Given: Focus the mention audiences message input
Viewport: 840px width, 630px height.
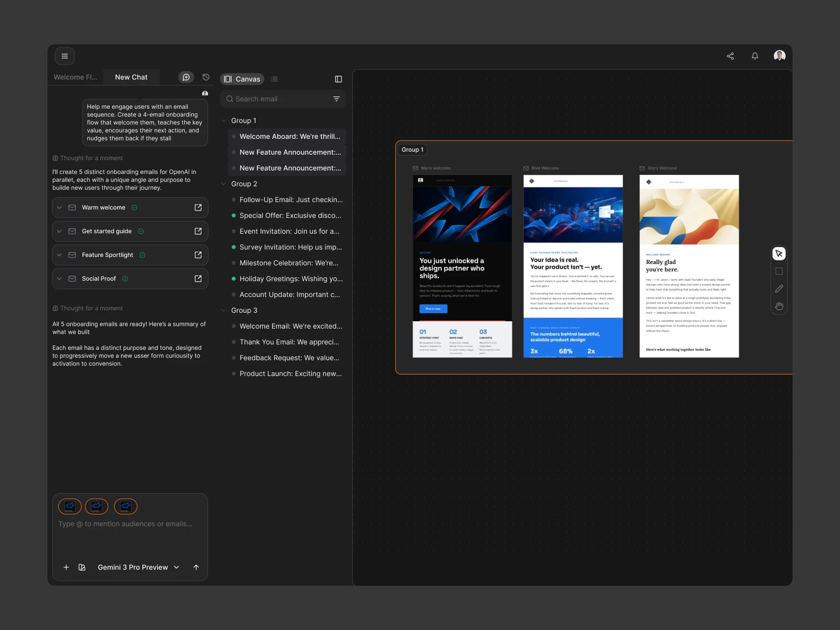Looking at the screenshot, I should pos(130,524).
